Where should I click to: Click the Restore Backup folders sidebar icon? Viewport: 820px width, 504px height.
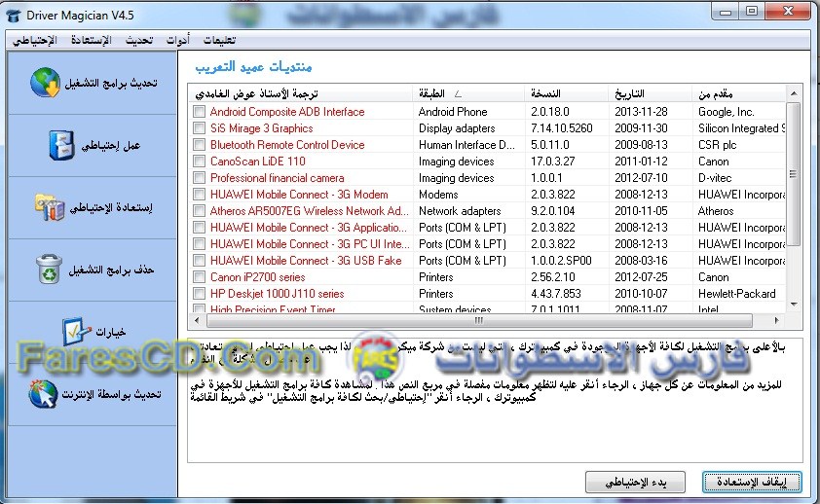(50, 207)
